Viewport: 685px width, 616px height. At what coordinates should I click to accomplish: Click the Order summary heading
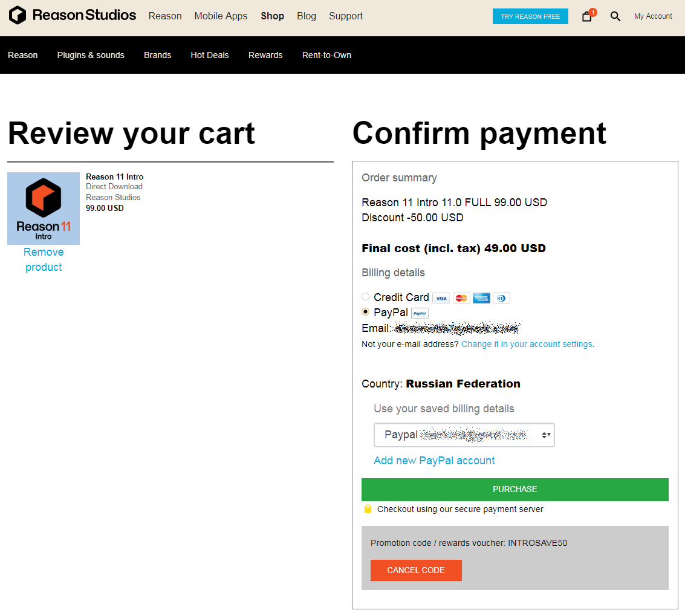tap(399, 178)
